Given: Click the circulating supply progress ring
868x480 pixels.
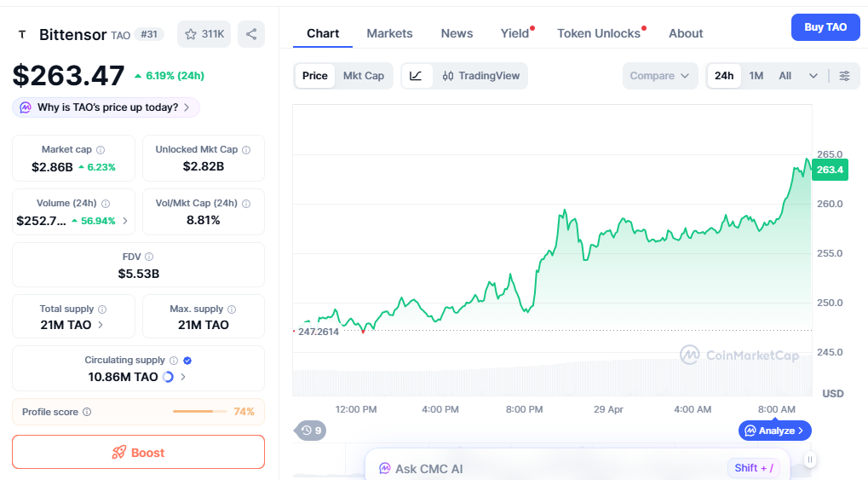Looking at the screenshot, I should click(x=168, y=377).
